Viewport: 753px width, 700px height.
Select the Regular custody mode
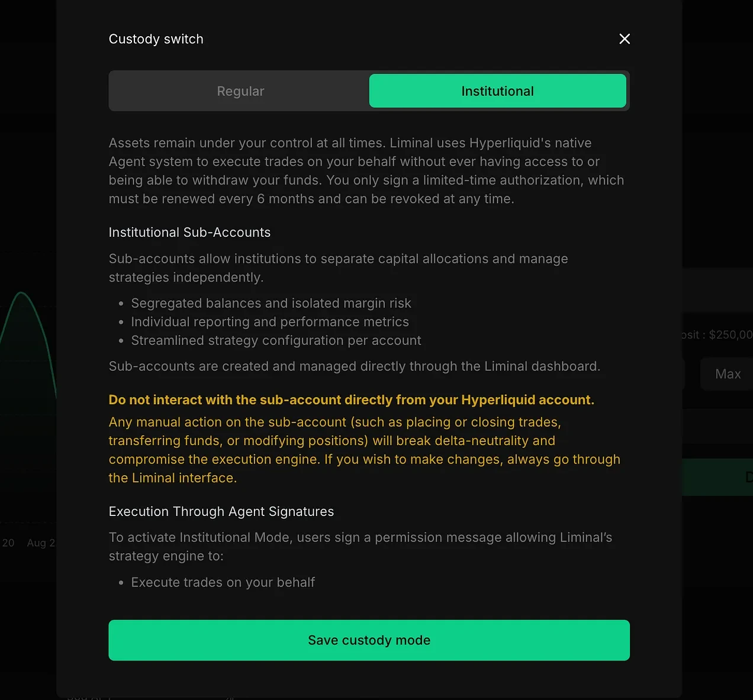[x=240, y=91]
